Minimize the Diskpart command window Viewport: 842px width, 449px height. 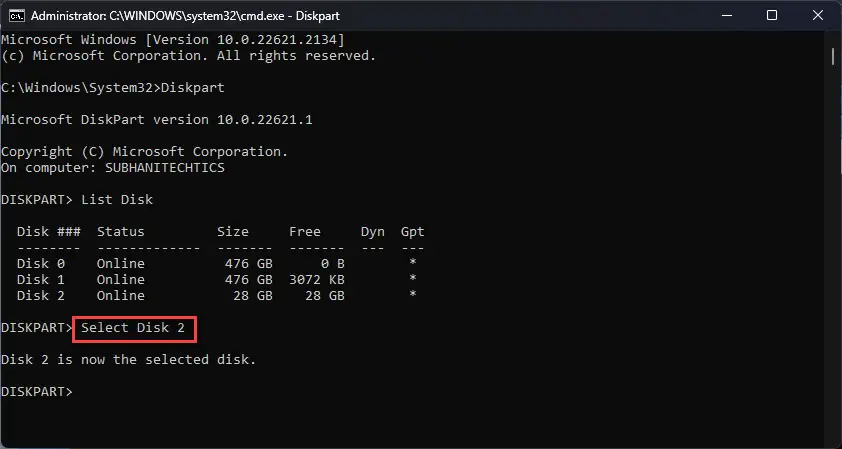coord(725,16)
